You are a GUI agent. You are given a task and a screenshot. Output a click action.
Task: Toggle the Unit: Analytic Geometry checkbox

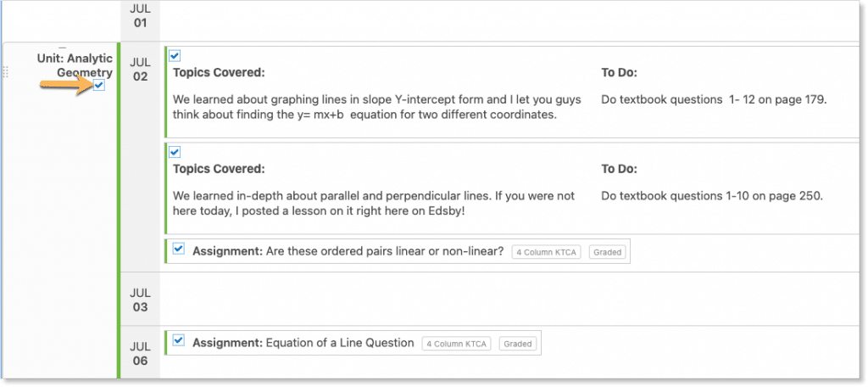100,86
